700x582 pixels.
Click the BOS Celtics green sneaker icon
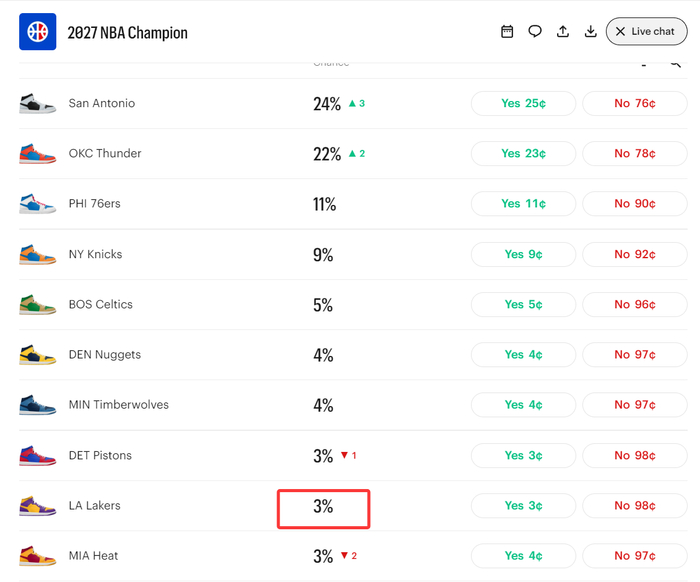point(38,304)
